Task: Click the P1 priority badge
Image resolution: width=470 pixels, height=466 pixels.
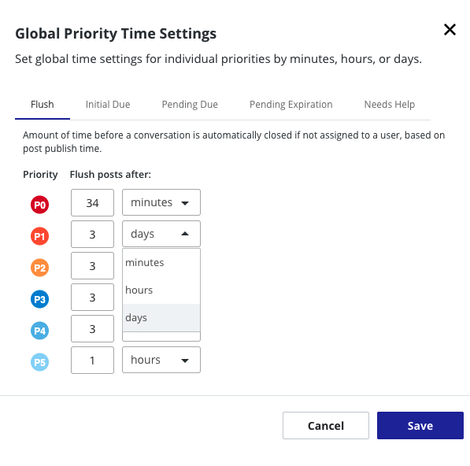Action: 40,236
